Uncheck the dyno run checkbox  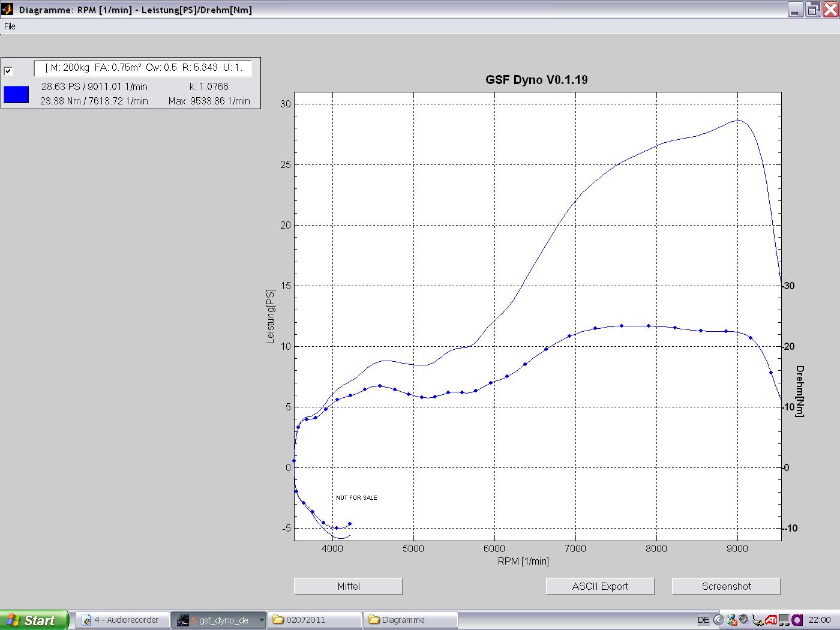(8, 71)
